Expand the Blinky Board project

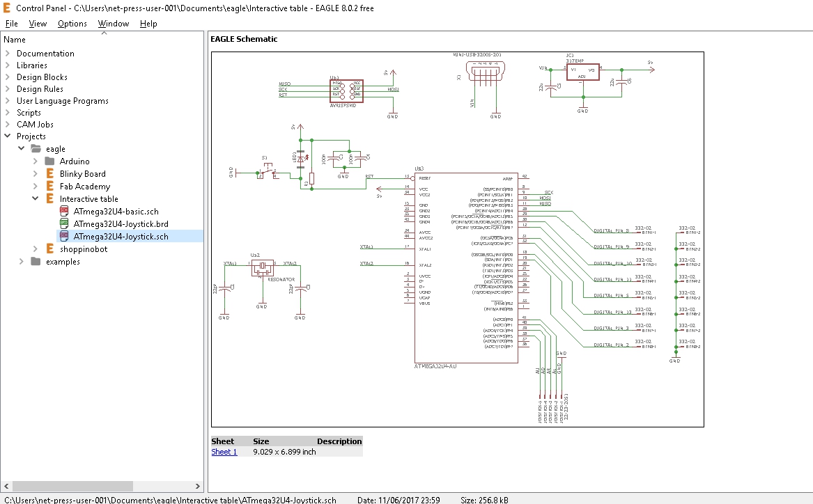[36, 173]
